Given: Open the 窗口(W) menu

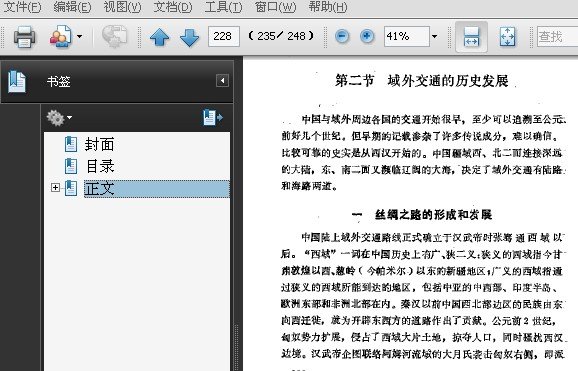Looking at the screenshot, I should click(x=275, y=7).
